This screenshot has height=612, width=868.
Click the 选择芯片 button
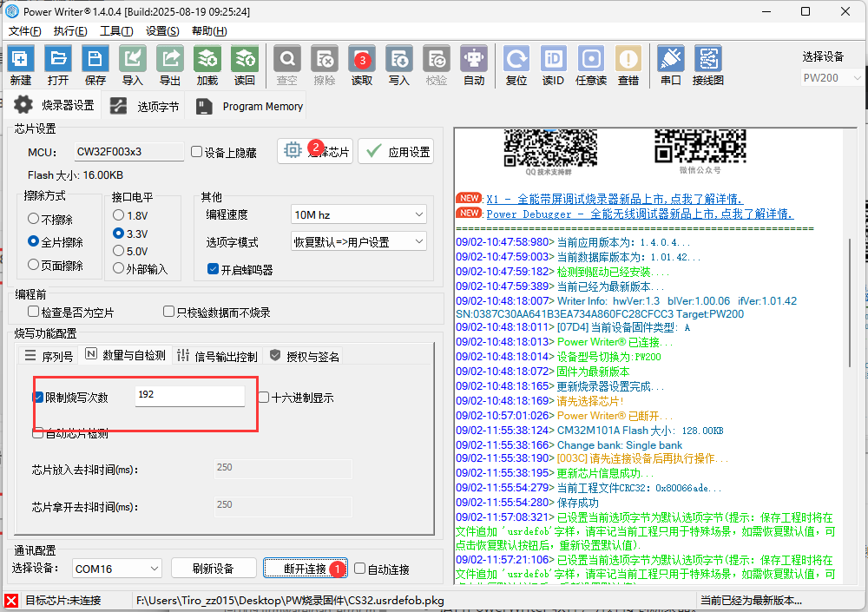coord(316,151)
